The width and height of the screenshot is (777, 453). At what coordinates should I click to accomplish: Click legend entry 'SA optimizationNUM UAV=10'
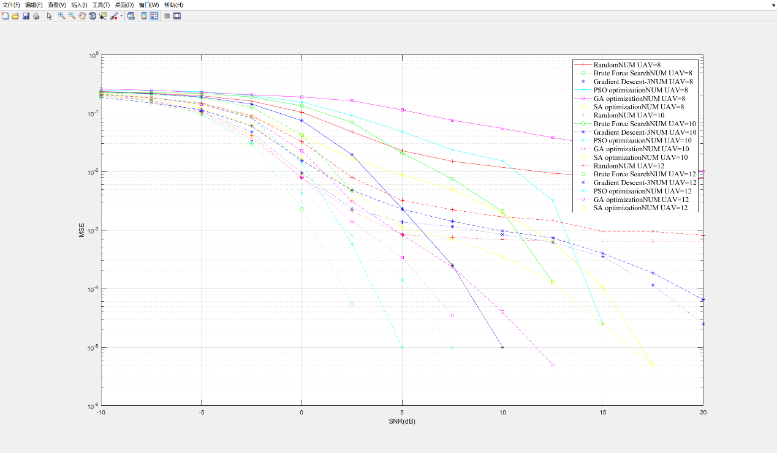click(641, 158)
